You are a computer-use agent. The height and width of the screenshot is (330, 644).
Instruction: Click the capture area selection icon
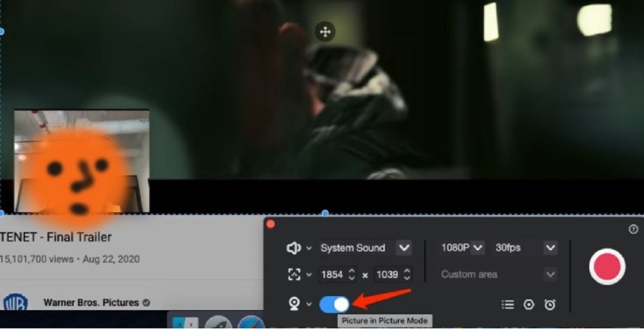[294, 275]
